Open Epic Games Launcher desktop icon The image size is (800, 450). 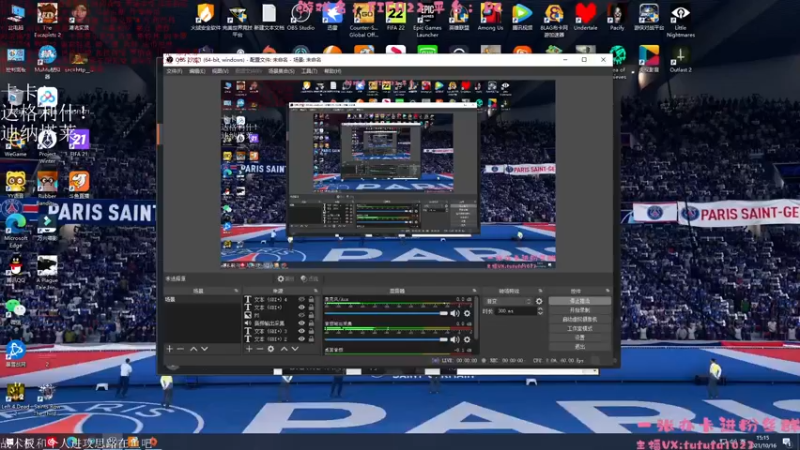click(x=427, y=20)
